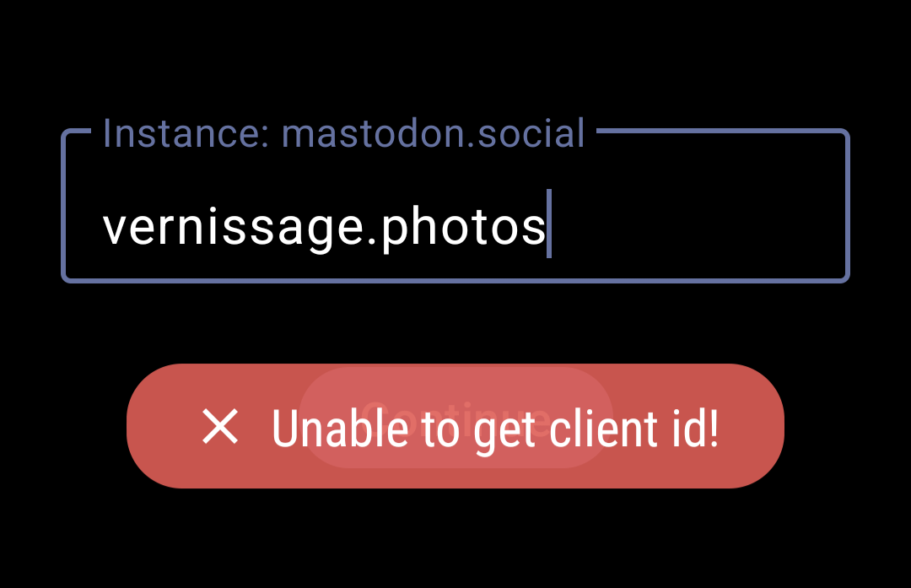The height and width of the screenshot is (588, 911).
Task: Click the white cross icon in red banner
Action: [x=220, y=427]
